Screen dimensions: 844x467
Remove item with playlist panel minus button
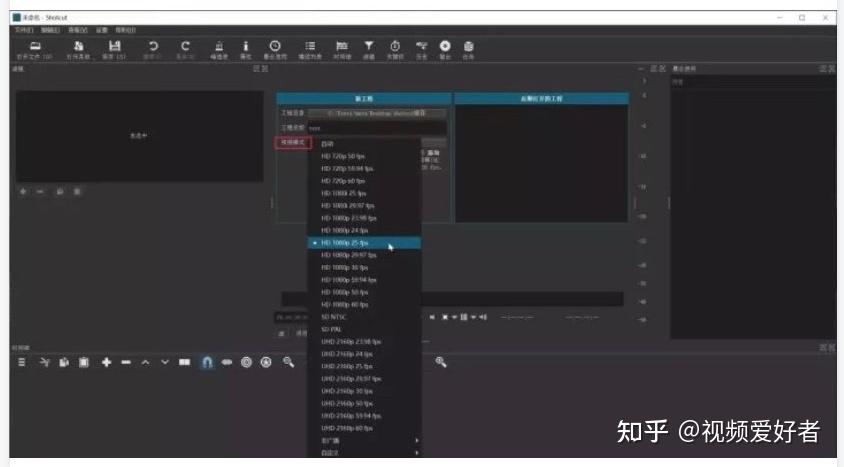40,192
